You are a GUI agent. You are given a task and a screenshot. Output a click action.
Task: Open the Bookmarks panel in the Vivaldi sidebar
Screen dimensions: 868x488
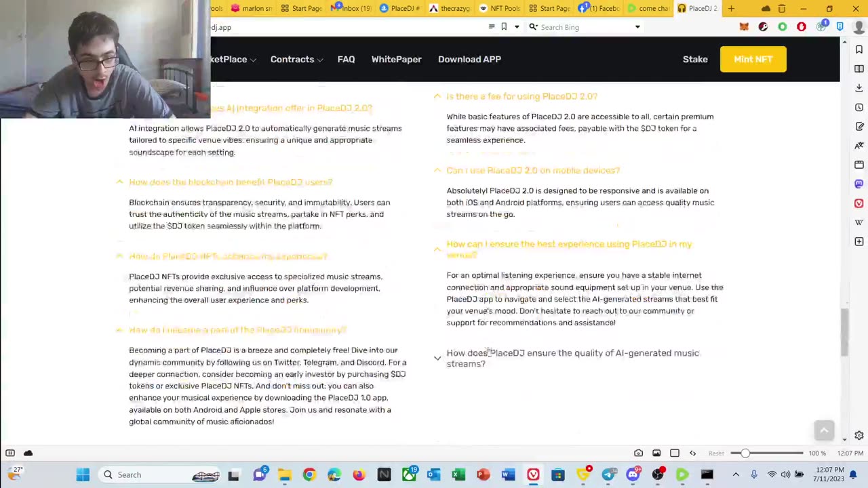tap(859, 49)
